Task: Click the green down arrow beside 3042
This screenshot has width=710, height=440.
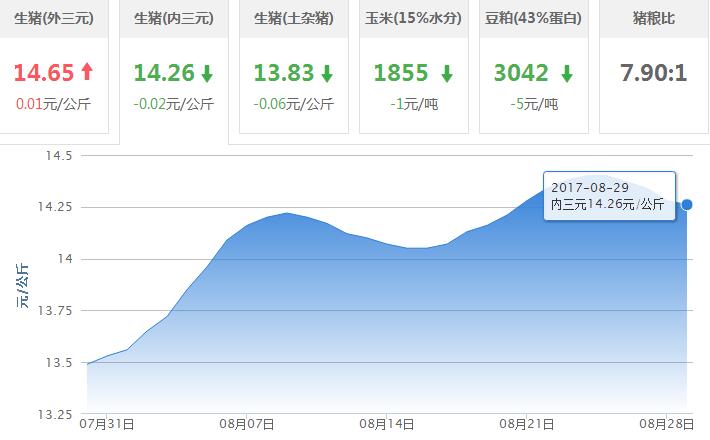Action: pos(566,73)
